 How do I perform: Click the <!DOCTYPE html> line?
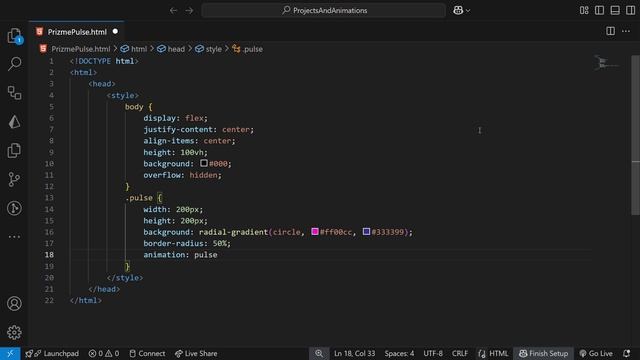pos(104,61)
